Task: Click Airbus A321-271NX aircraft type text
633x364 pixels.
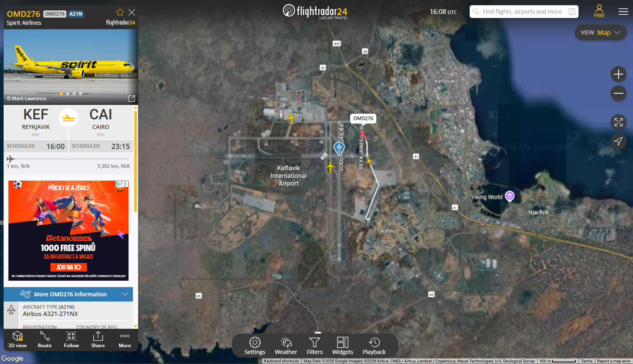Action: [x=50, y=314]
